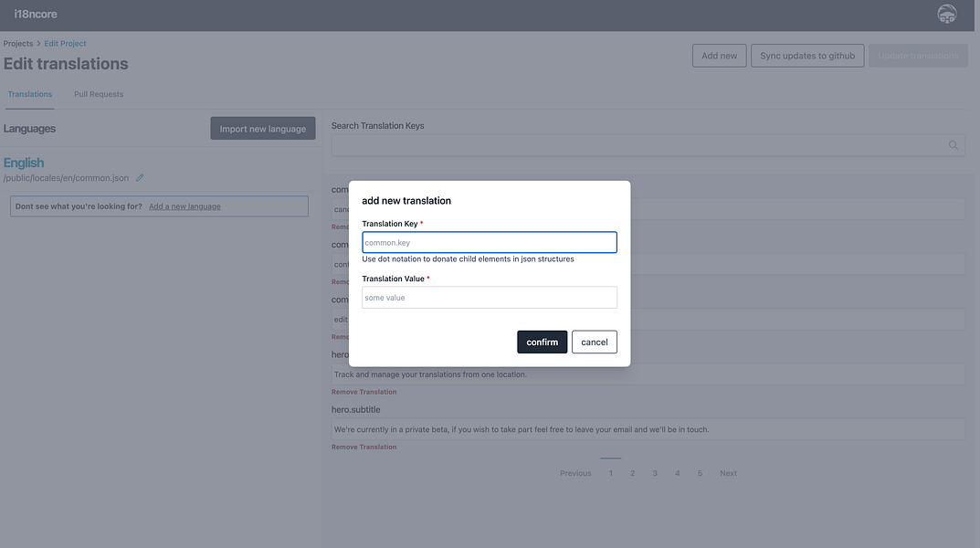
Task: Click the search magnifier icon
Action: [x=954, y=145]
